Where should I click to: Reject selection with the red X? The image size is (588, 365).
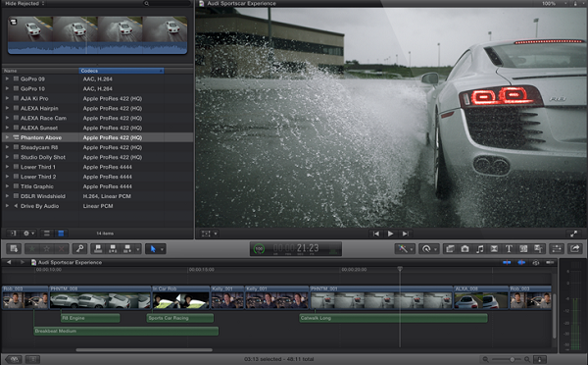62,248
